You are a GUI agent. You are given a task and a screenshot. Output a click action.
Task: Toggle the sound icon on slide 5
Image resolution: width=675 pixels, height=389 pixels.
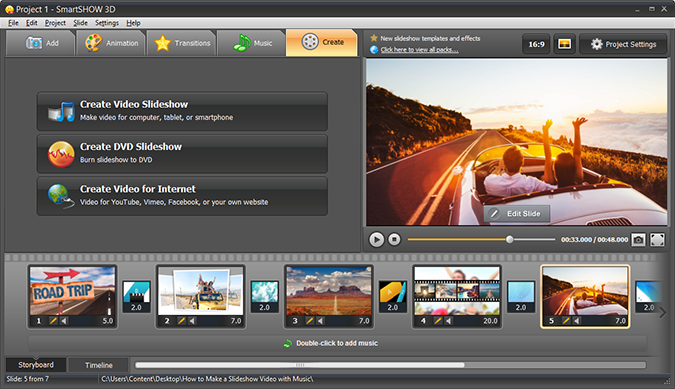(x=577, y=321)
